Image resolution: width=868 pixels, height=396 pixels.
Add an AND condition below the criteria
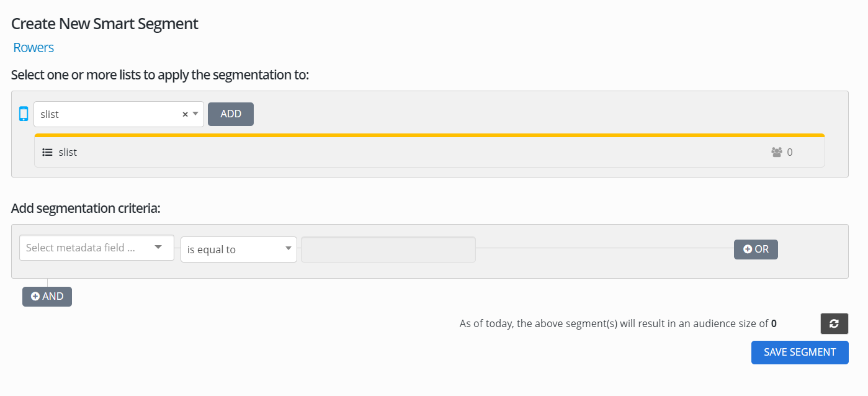pos(47,296)
